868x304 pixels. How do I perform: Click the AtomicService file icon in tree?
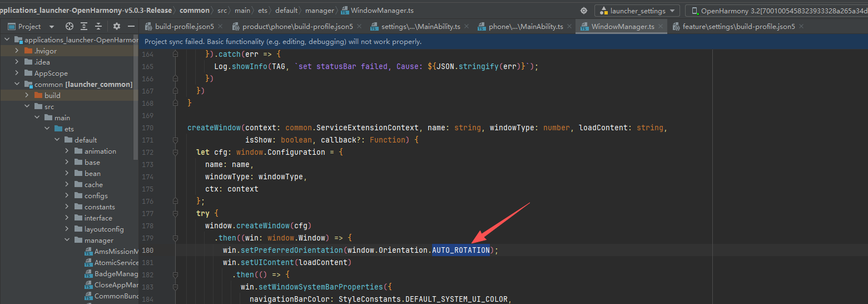(x=88, y=263)
